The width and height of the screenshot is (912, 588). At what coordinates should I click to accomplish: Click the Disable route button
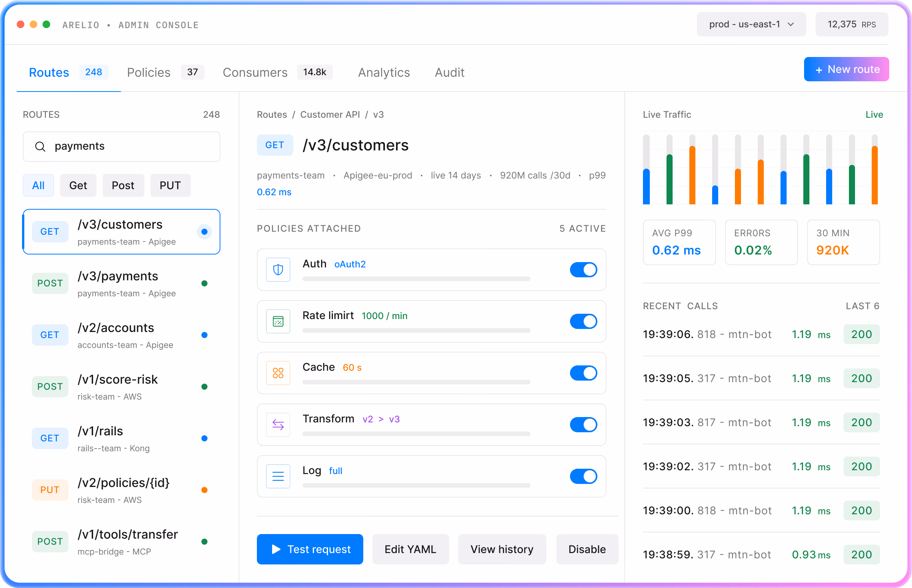point(587,549)
